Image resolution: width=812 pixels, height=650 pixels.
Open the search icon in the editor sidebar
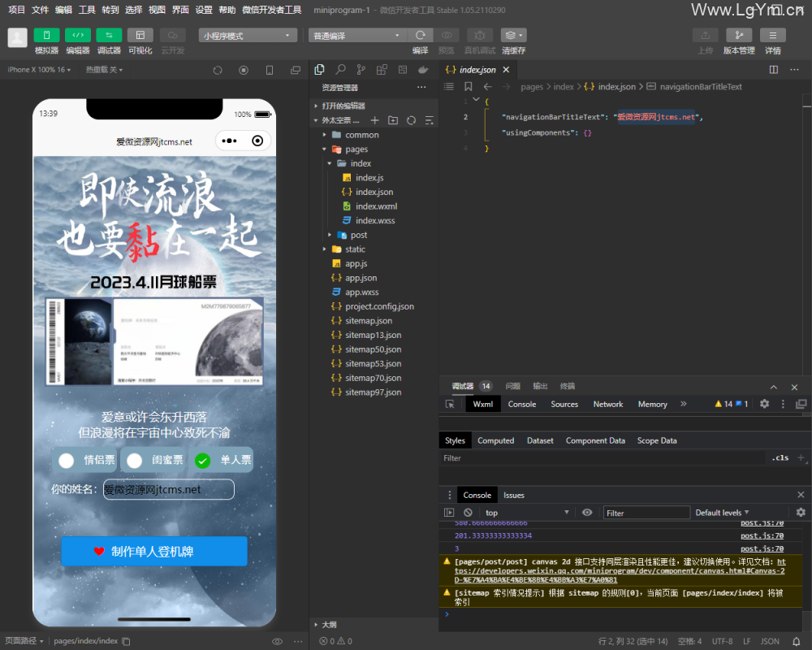(x=340, y=69)
